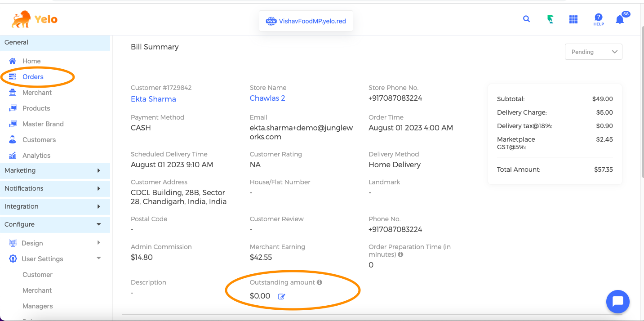
Task: Open the Help question mark icon
Action: (598, 19)
